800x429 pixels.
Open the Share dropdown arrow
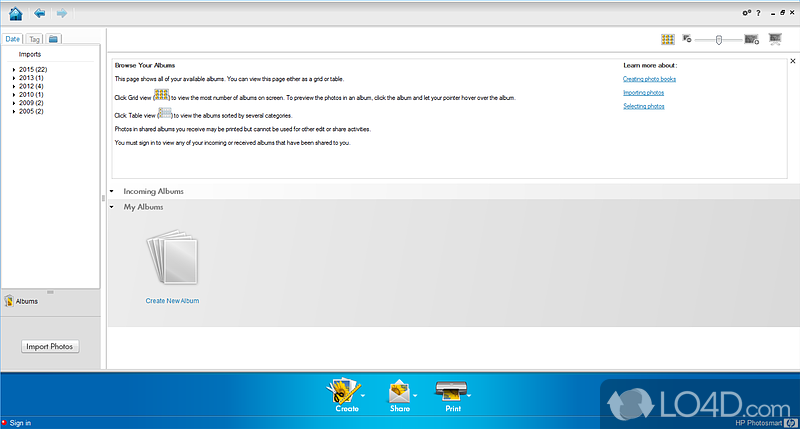(x=415, y=395)
